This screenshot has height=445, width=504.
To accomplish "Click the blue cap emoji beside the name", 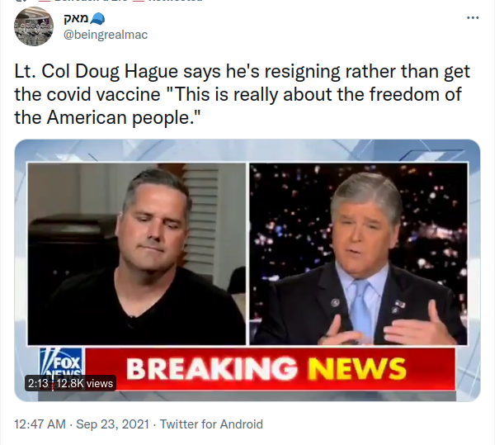I will pyautogui.click(x=97, y=19).
